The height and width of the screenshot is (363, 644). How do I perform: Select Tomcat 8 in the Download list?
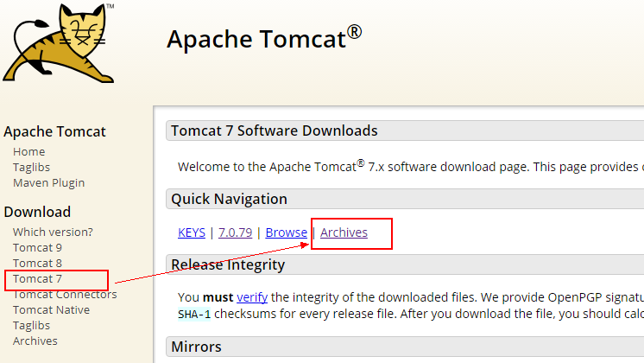tap(37, 263)
